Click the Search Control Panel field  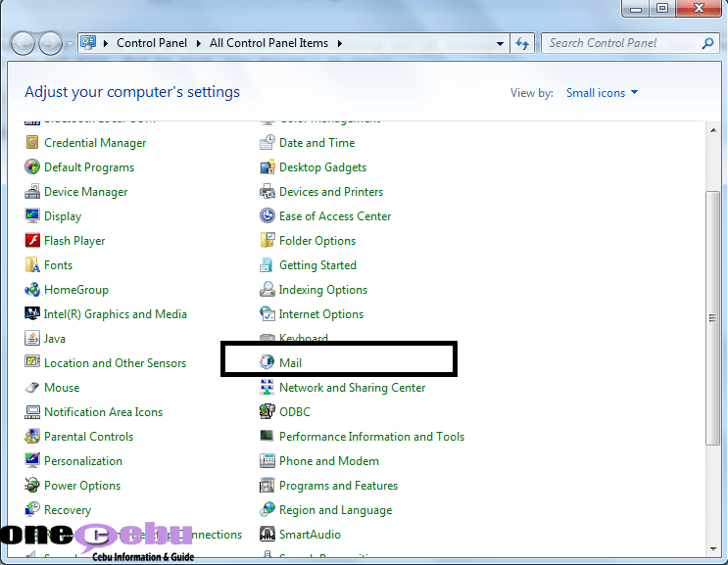point(630,43)
